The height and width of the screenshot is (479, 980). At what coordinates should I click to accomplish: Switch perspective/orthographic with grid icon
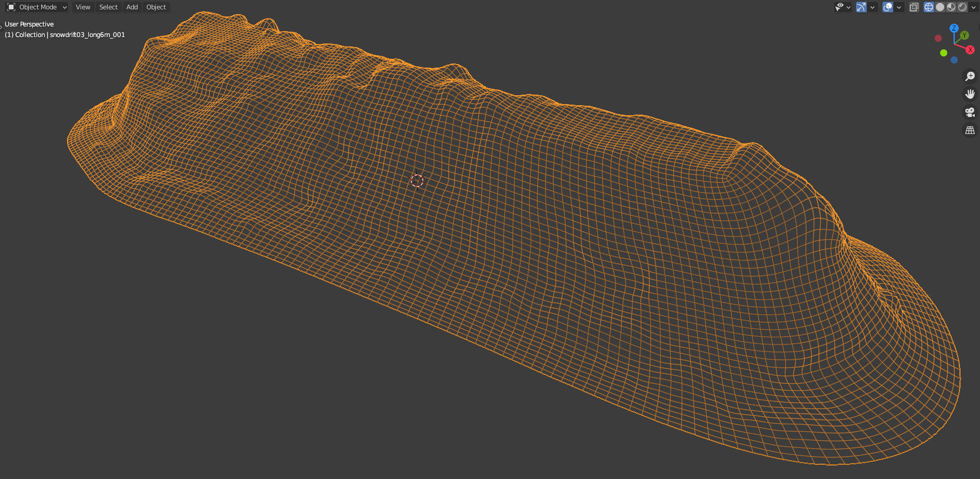click(x=970, y=130)
